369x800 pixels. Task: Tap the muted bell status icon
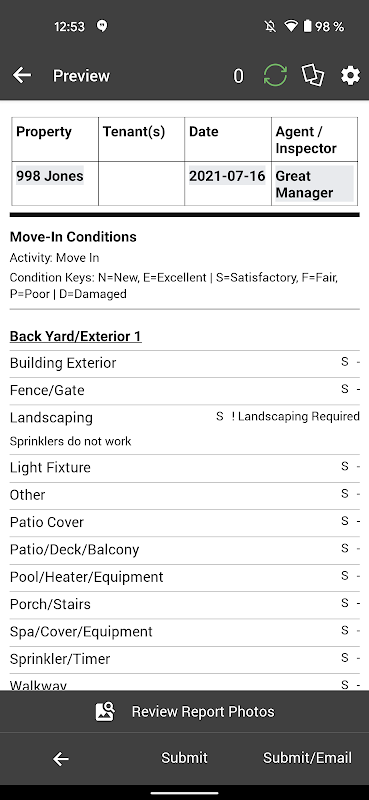pos(270,26)
